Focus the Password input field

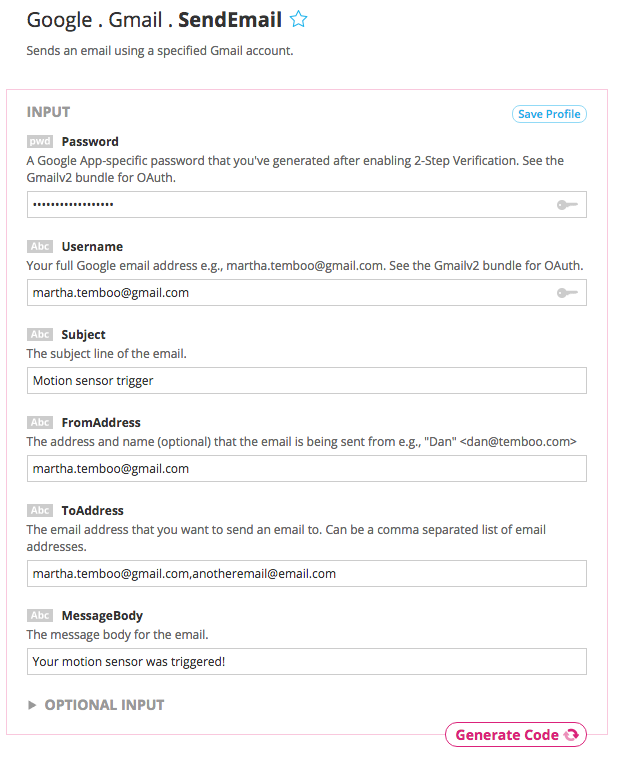point(290,205)
